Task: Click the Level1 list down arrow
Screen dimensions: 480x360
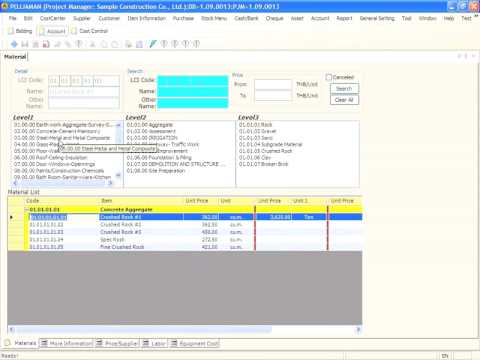Action: coord(118,175)
